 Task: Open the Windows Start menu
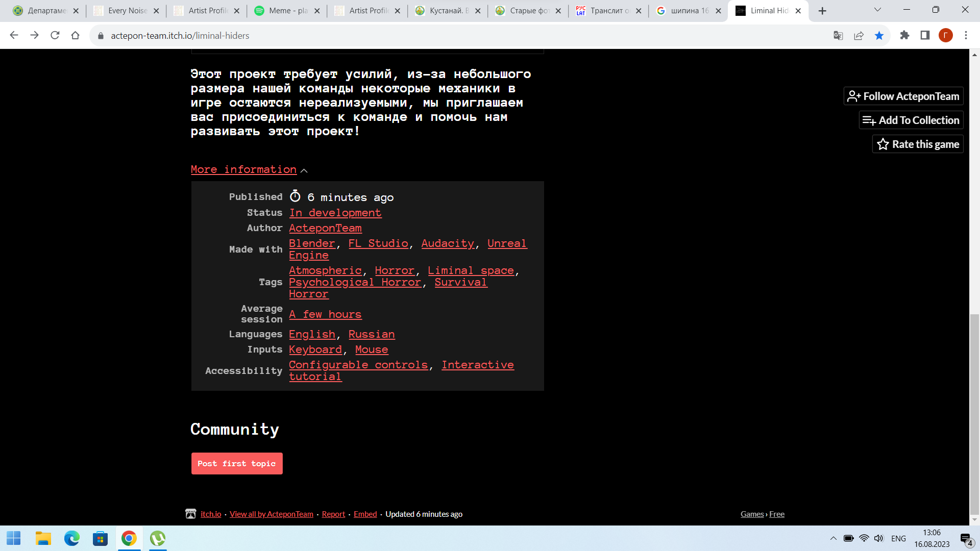13,538
